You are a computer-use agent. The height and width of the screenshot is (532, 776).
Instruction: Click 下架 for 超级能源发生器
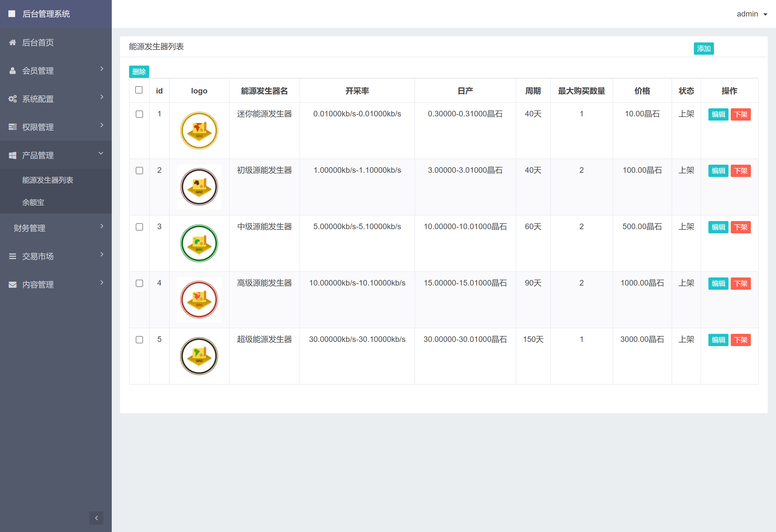tap(741, 340)
